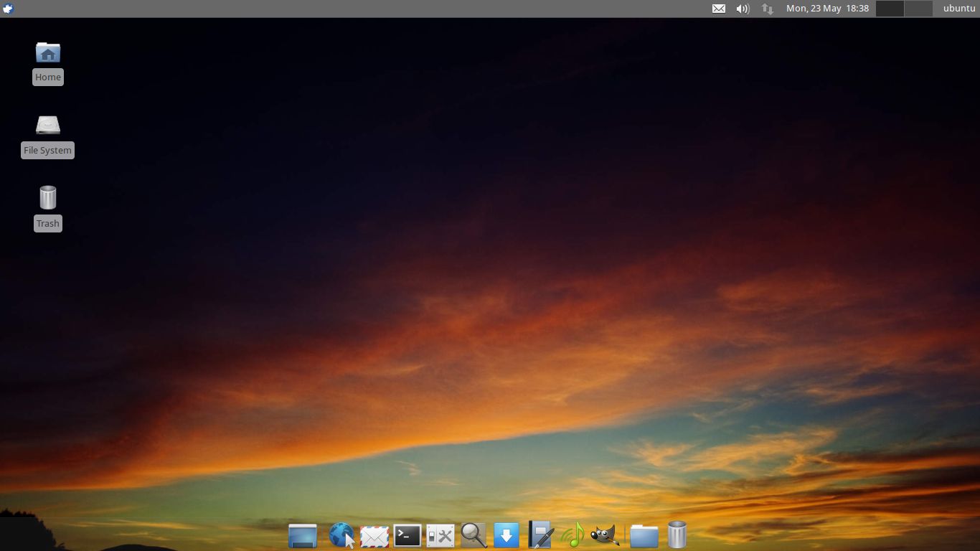Open the volume indicator in the panel
Screen dimensions: 980x551
click(743, 9)
